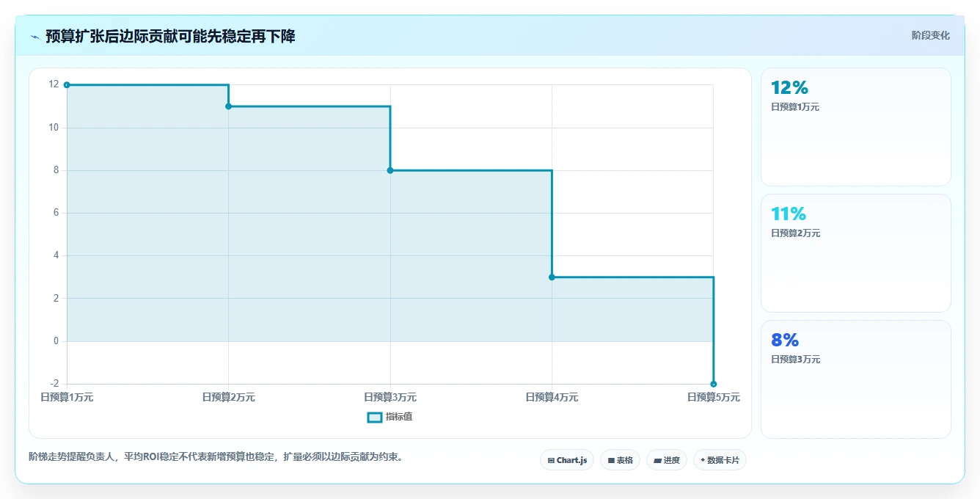
Task: Click the 表格 tag chip
Action: pyautogui.click(x=620, y=460)
